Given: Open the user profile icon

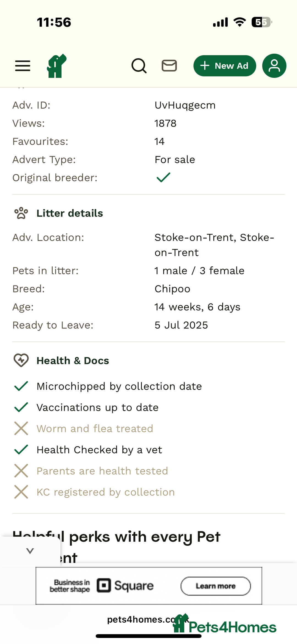Looking at the screenshot, I should [x=274, y=66].
